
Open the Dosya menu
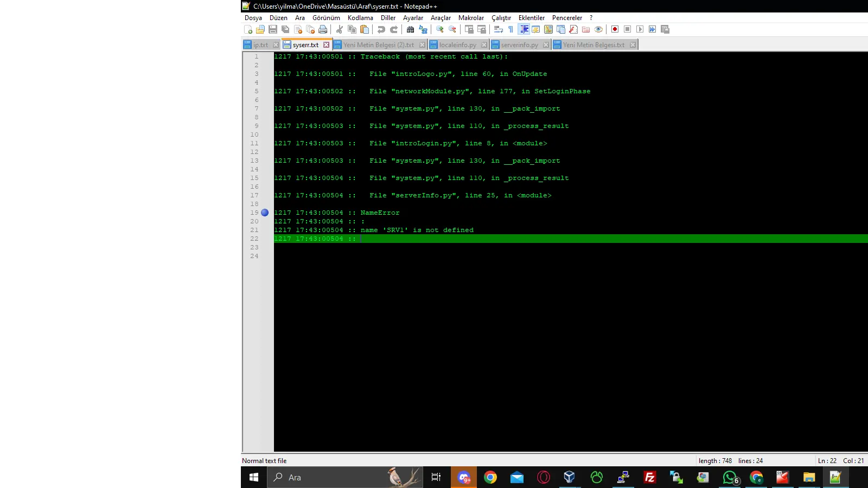coord(253,18)
